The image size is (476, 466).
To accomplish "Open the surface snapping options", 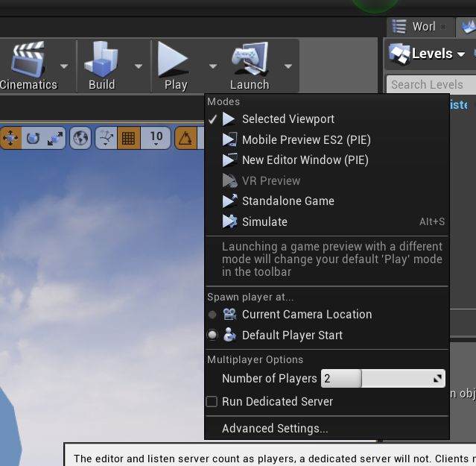I will [x=106, y=138].
